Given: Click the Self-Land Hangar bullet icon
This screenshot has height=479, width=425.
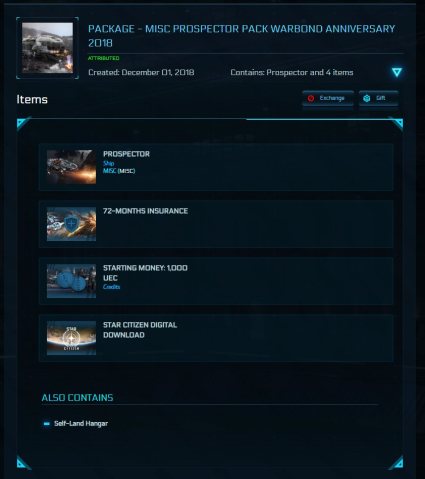Looking at the screenshot, I should tap(47, 424).
